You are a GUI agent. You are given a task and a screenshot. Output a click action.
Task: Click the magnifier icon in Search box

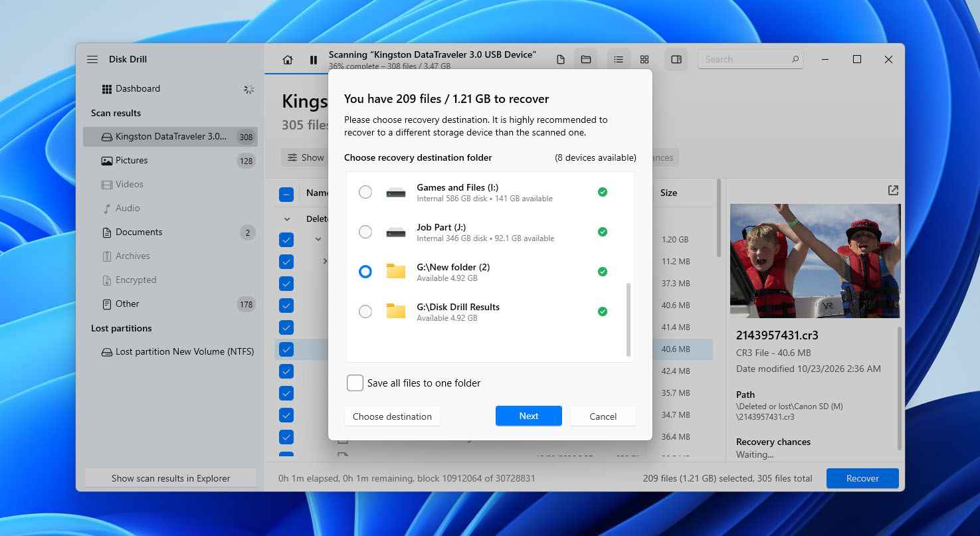tap(795, 59)
